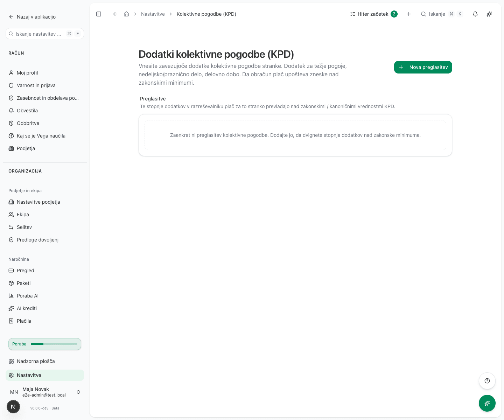504x420 pixels.
Task: Open the AI sparkle icon in header
Action: coord(489,14)
